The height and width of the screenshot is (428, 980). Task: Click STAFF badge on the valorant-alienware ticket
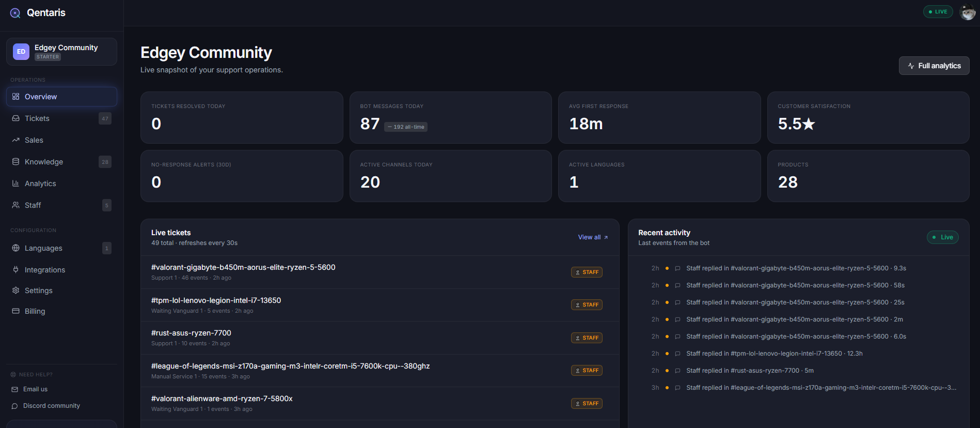(587, 404)
